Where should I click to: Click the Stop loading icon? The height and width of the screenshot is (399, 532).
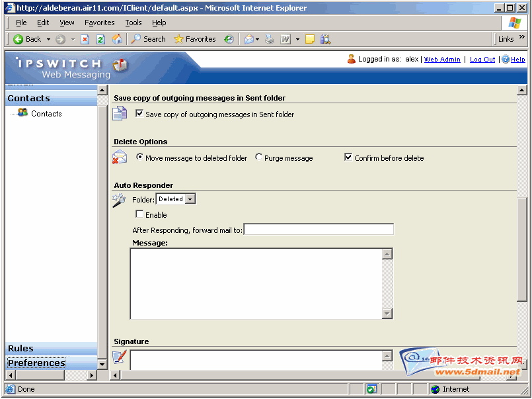[85, 39]
